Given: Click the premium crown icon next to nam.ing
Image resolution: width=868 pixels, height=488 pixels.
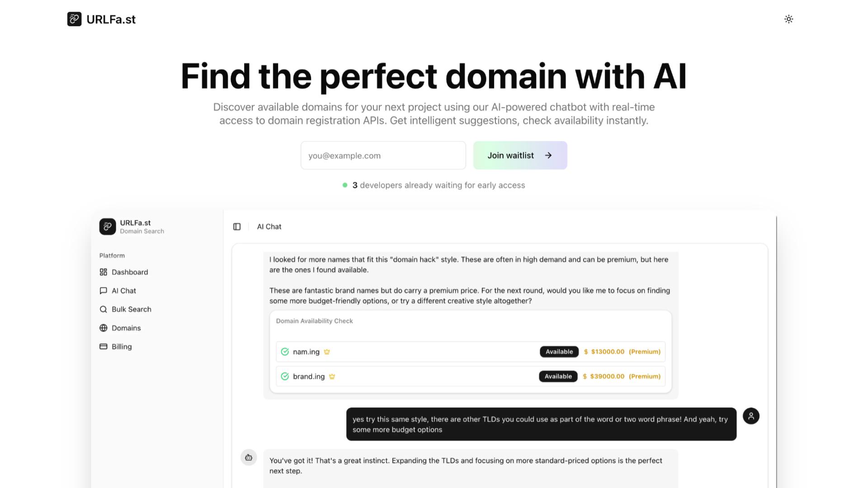Looking at the screenshot, I should click(327, 352).
